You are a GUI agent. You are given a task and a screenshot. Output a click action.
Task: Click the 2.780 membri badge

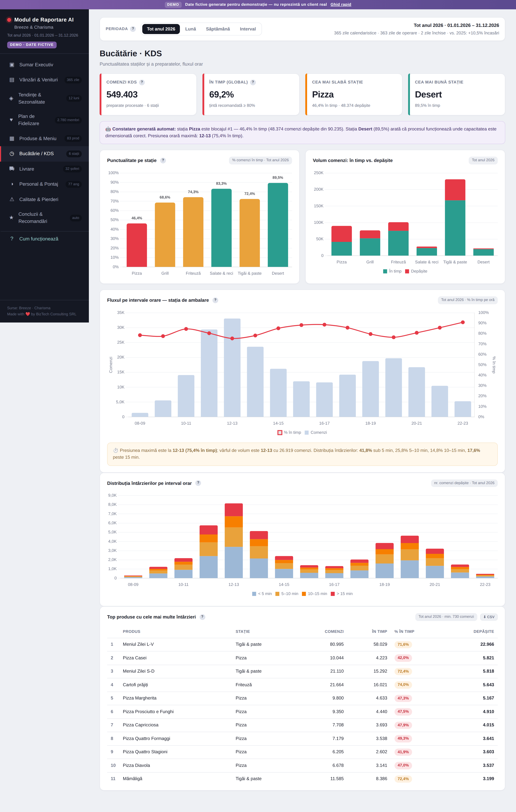[x=68, y=120]
